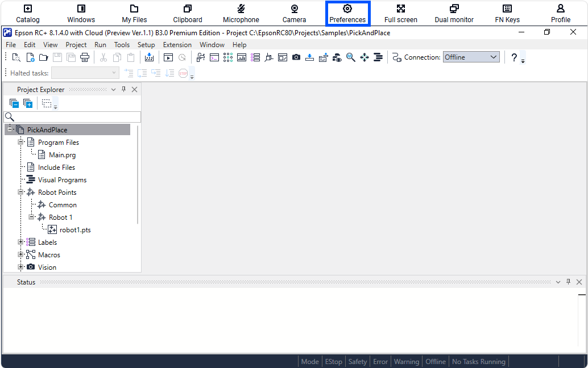Open the Setup menu
This screenshot has height=368, width=588.
[x=146, y=44]
